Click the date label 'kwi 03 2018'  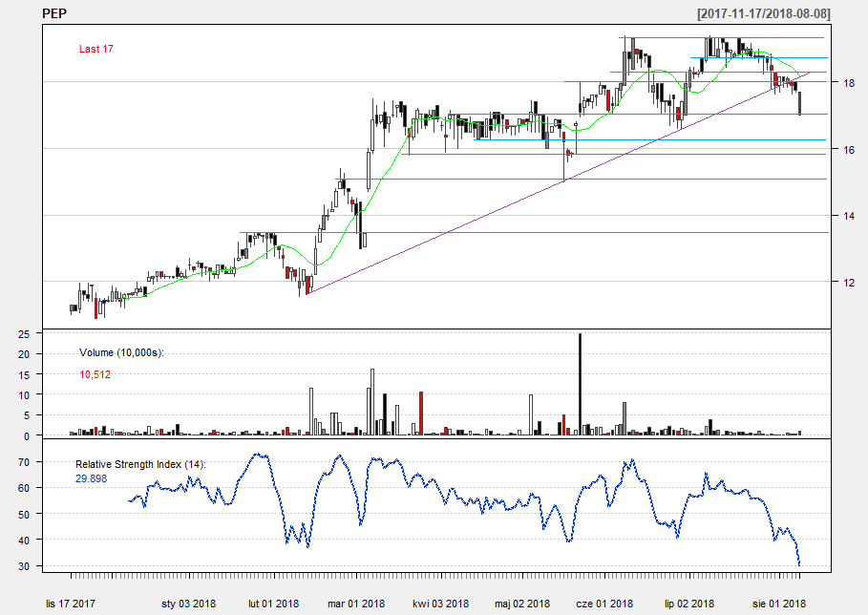tap(440, 604)
